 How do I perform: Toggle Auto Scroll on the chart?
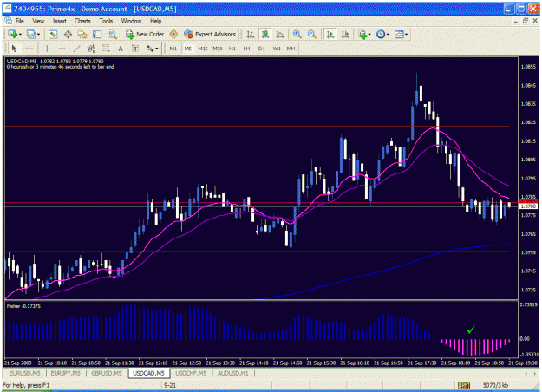pos(330,34)
